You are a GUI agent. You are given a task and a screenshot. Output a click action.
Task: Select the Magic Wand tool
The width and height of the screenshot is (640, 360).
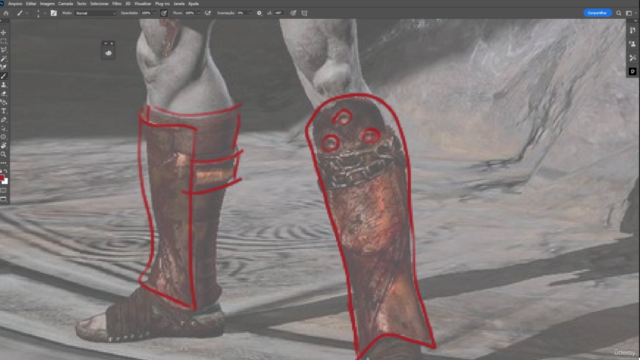(4, 58)
